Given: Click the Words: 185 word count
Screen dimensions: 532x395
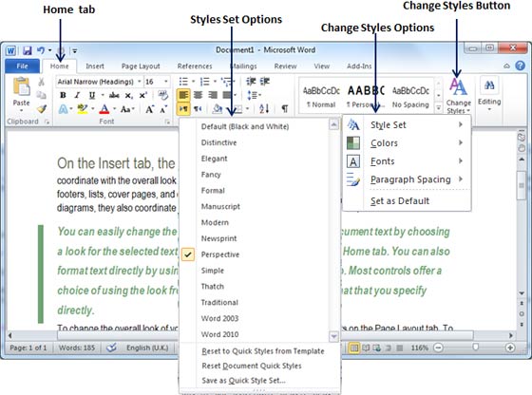Looking at the screenshot, I should [x=77, y=348].
